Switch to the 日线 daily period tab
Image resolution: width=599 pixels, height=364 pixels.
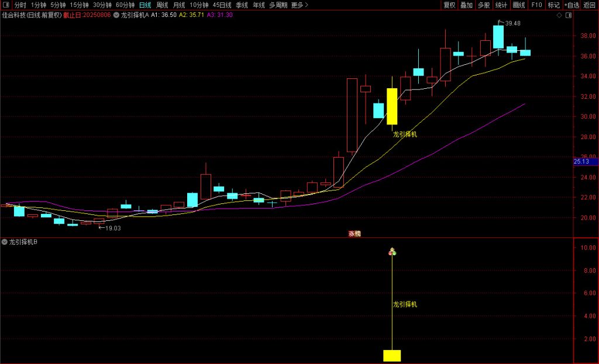[x=144, y=5]
